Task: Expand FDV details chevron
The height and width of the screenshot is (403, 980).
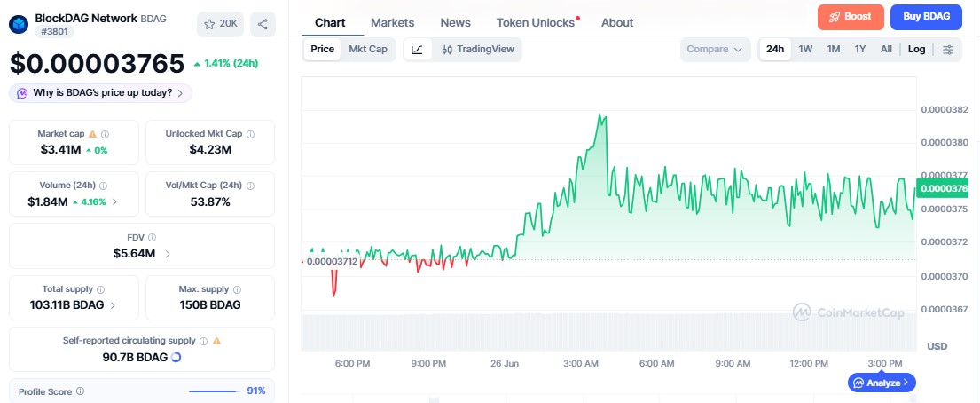Action: [x=168, y=254]
